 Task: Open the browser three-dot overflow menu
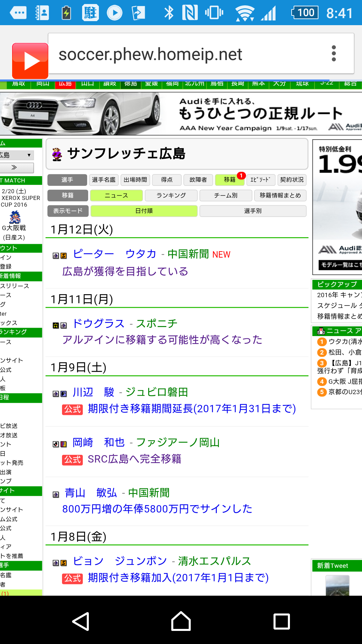click(334, 54)
